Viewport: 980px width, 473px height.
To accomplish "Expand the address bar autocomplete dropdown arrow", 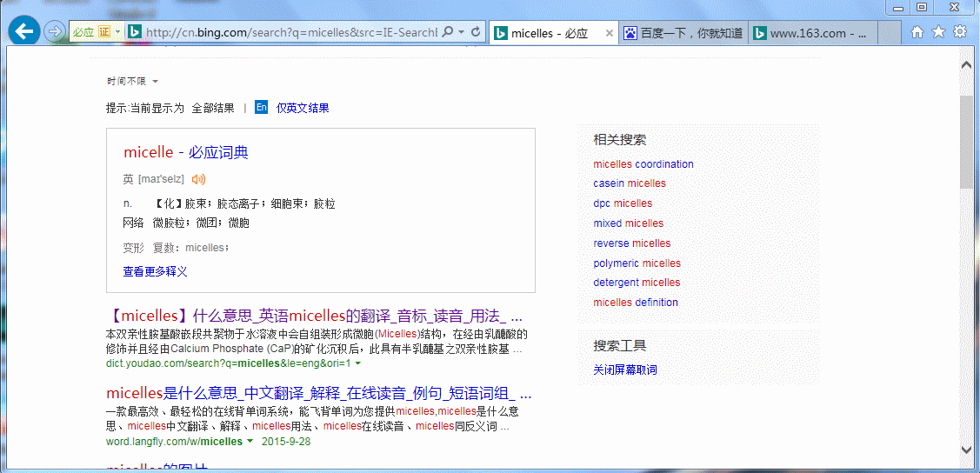I will [x=461, y=32].
